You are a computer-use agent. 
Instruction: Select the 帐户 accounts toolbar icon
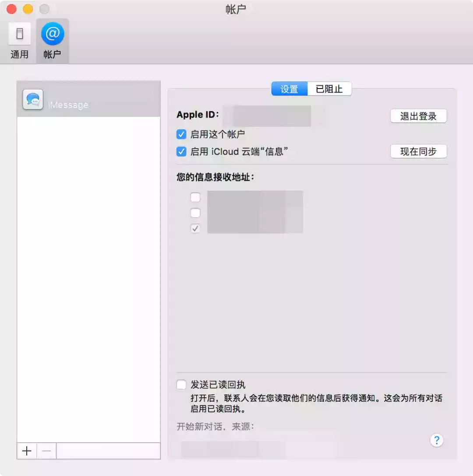pyautogui.click(x=53, y=41)
